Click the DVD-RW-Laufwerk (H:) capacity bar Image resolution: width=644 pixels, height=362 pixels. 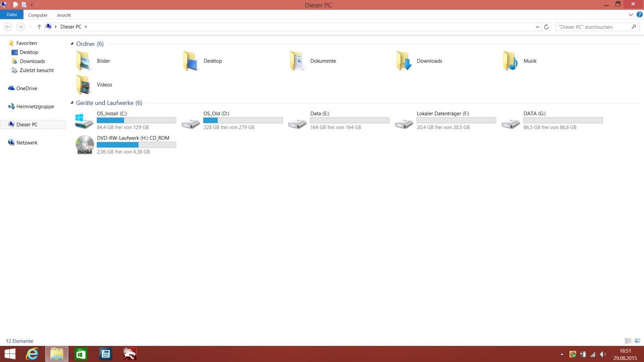(136, 145)
